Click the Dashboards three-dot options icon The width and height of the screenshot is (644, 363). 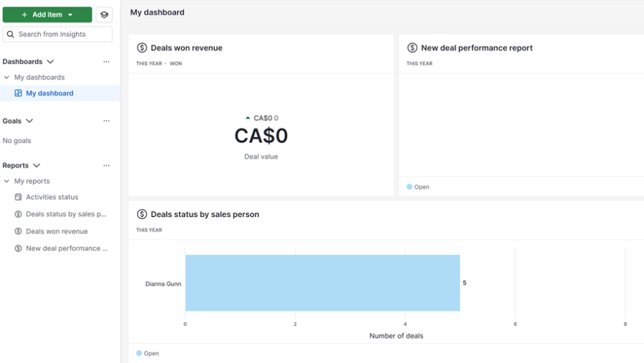[x=106, y=62]
